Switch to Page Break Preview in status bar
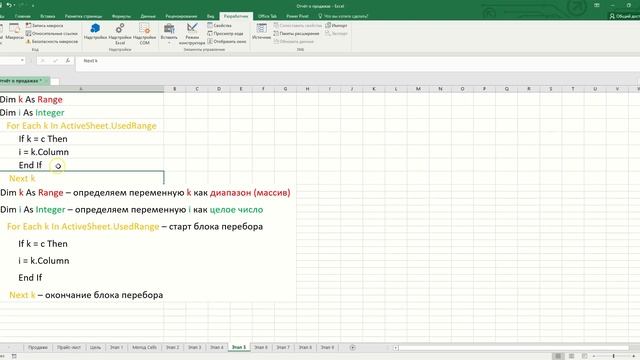Image resolution: width=640 pixels, height=360 pixels. [x=584, y=356]
